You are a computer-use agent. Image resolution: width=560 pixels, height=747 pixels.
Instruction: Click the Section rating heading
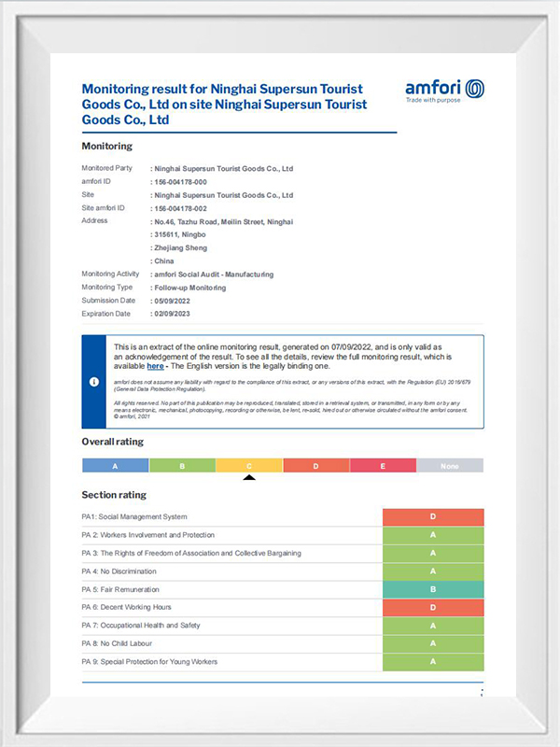click(114, 495)
